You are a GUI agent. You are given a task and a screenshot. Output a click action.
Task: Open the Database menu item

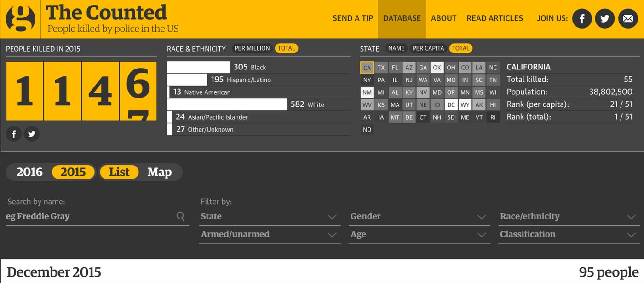tap(402, 18)
